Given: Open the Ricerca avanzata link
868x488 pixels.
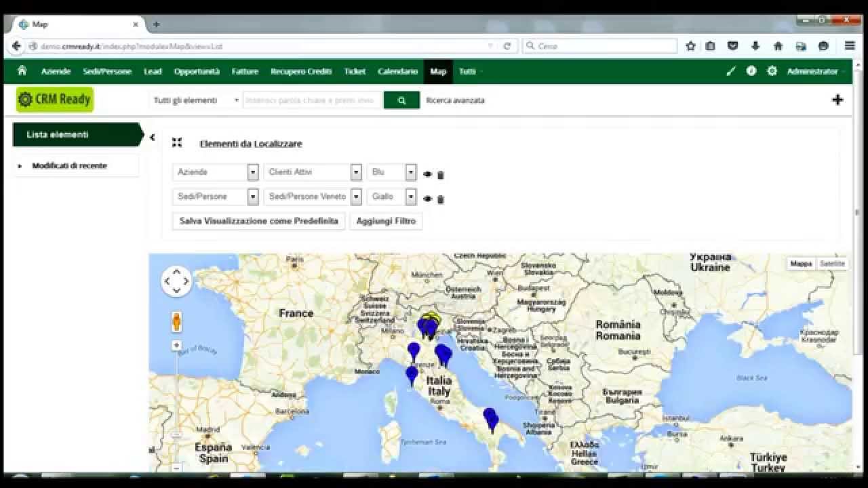Looking at the screenshot, I should click(x=455, y=100).
